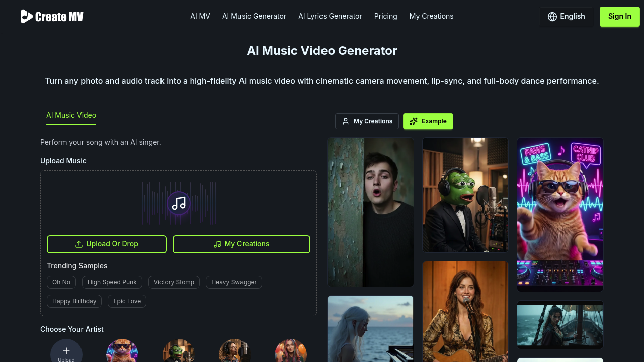Select the AI Music Video tab
The width and height of the screenshot is (644, 362).
pos(71,115)
